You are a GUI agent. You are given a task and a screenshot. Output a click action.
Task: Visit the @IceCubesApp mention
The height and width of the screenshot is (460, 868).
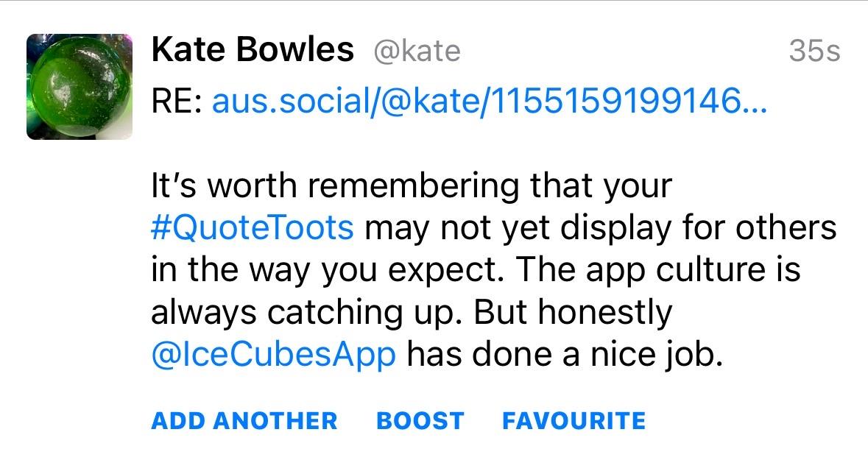[x=274, y=355]
